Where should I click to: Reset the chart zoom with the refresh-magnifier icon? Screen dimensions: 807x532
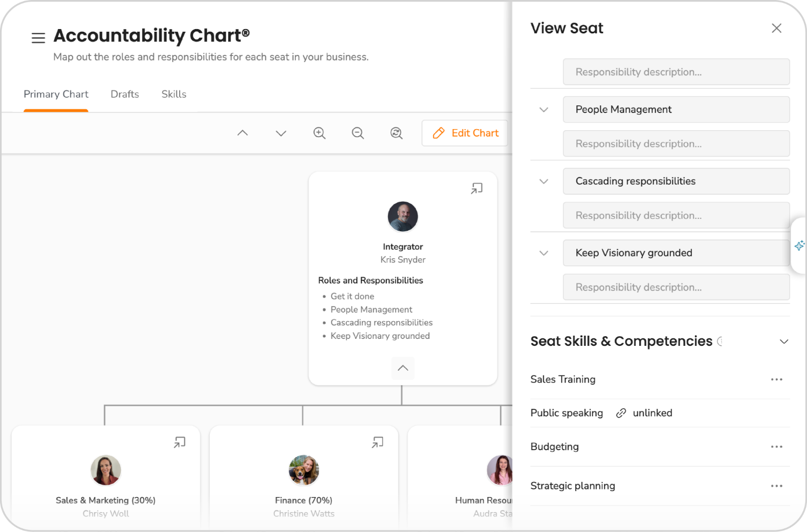click(x=397, y=133)
